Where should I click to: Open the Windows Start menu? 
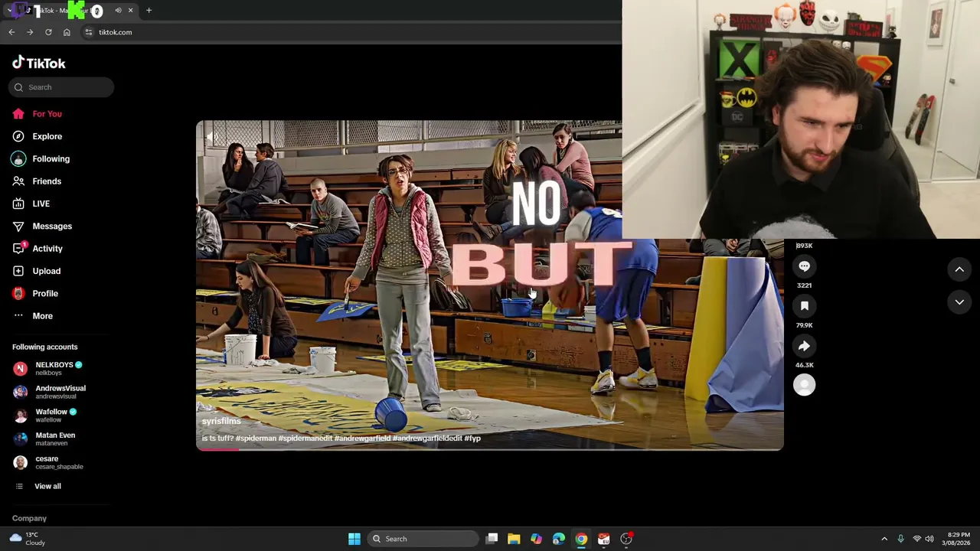354,539
